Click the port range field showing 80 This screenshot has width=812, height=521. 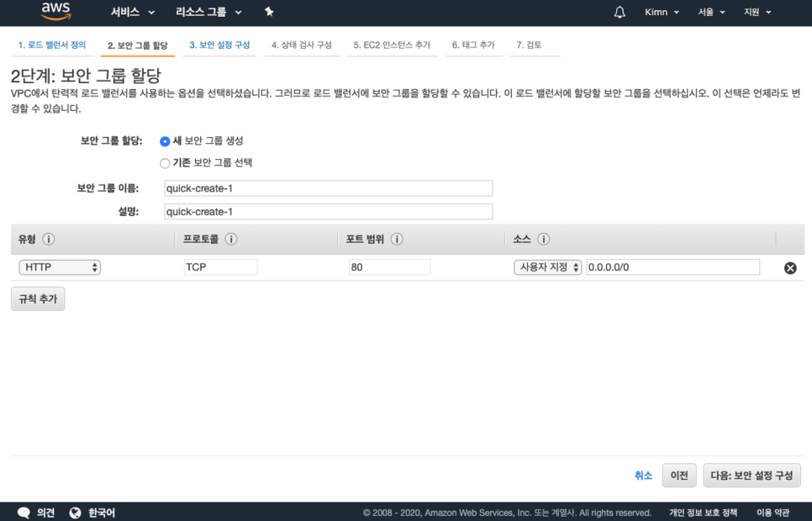pyautogui.click(x=389, y=267)
